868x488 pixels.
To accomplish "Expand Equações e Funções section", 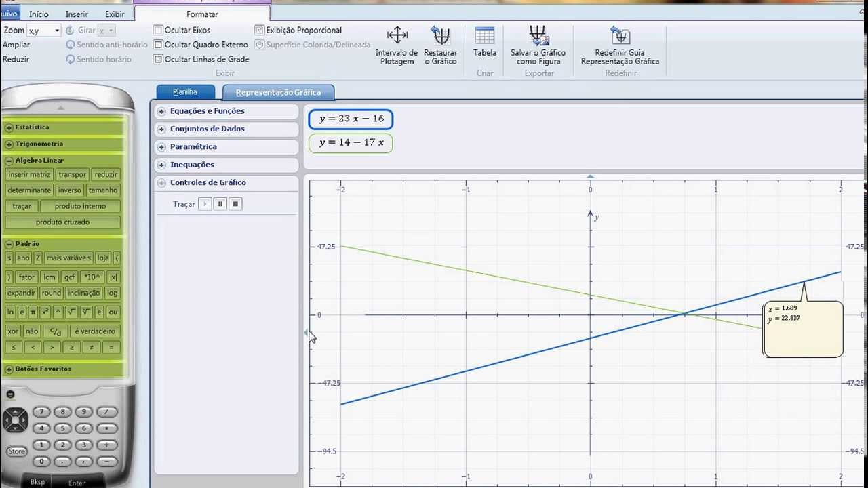I will pyautogui.click(x=161, y=111).
